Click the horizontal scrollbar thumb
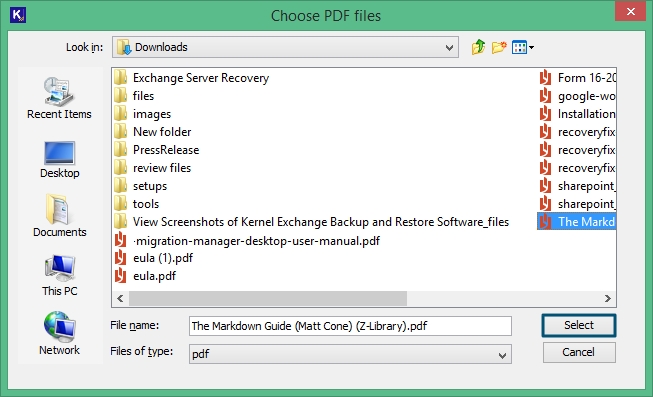This screenshot has width=653, height=397. point(268,298)
